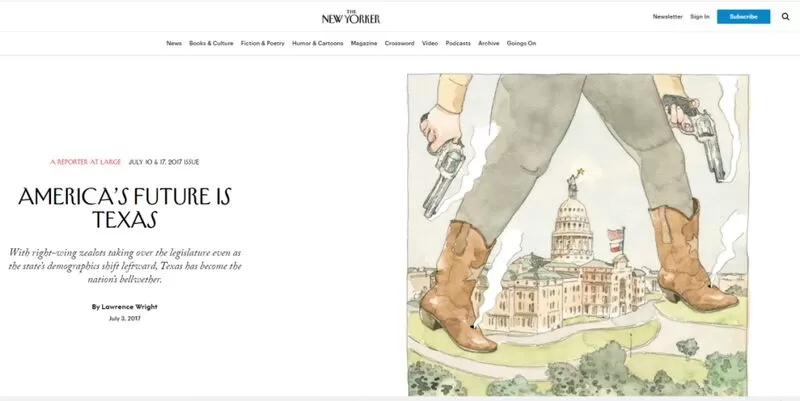The height and width of the screenshot is (401, 800).
Task: Open Books & Culture section
Action: click(211, 43)
